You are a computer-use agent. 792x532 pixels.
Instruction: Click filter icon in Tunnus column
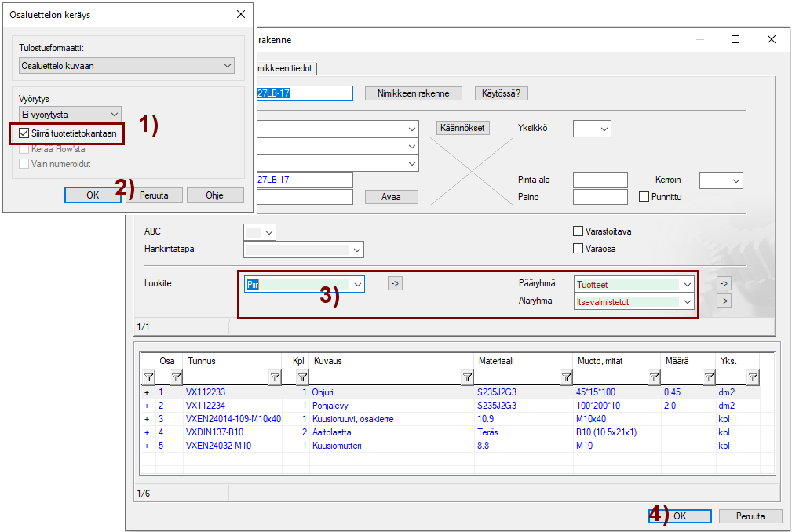(x=275, y=377)
